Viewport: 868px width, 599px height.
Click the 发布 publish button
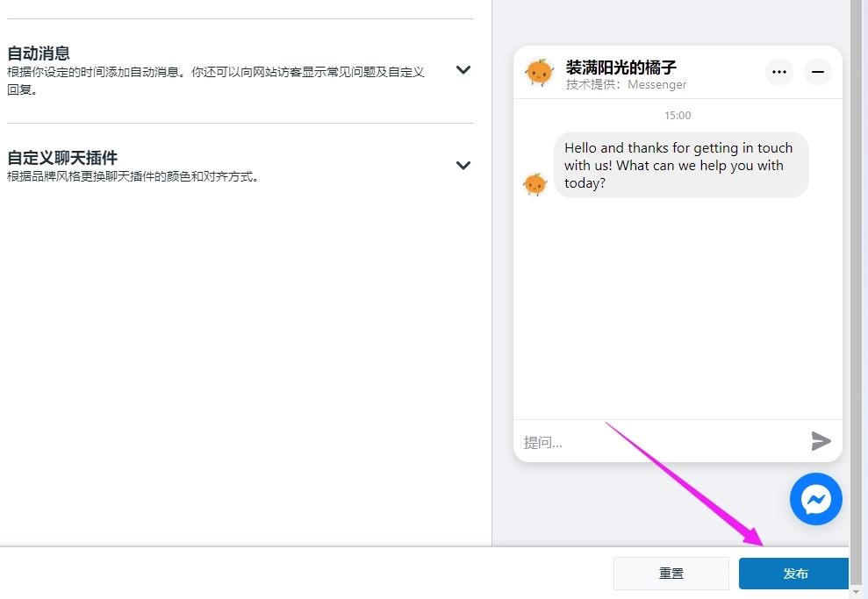794,573
